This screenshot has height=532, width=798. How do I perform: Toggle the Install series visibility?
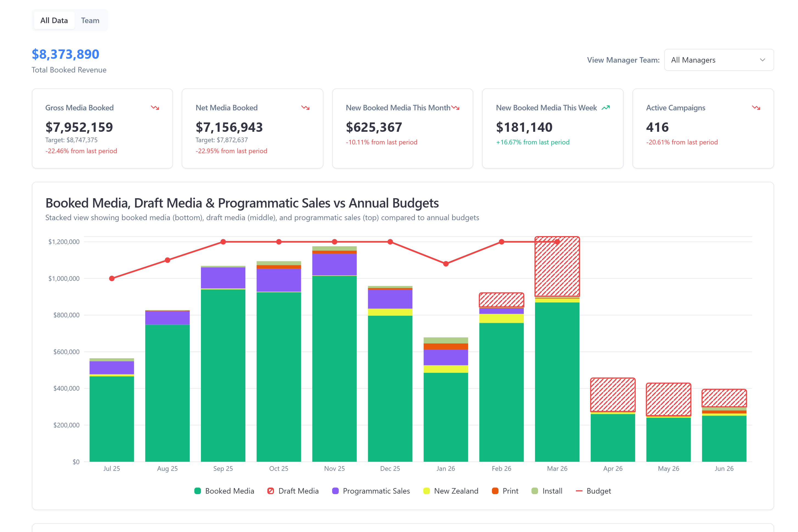535,491
